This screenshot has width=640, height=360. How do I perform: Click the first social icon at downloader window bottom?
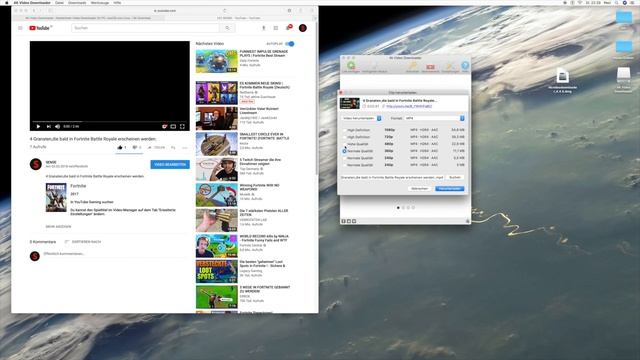343,221
